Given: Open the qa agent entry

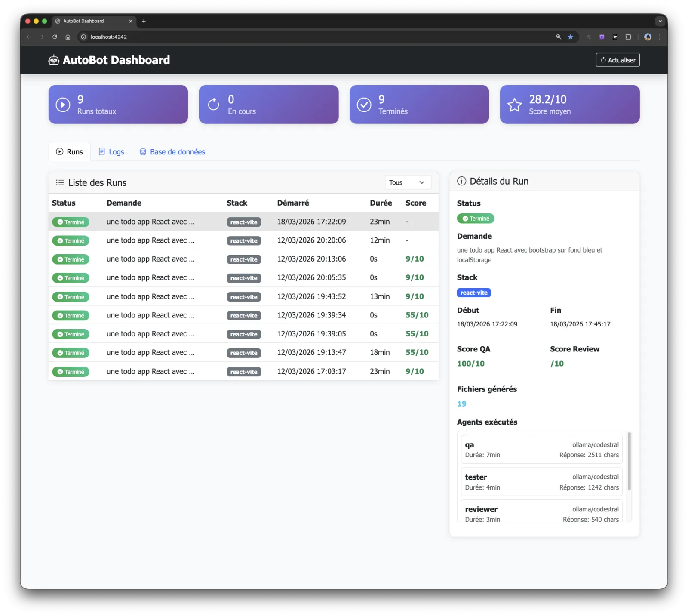Looking at the screenshot, I should click(x=542, y=449).
